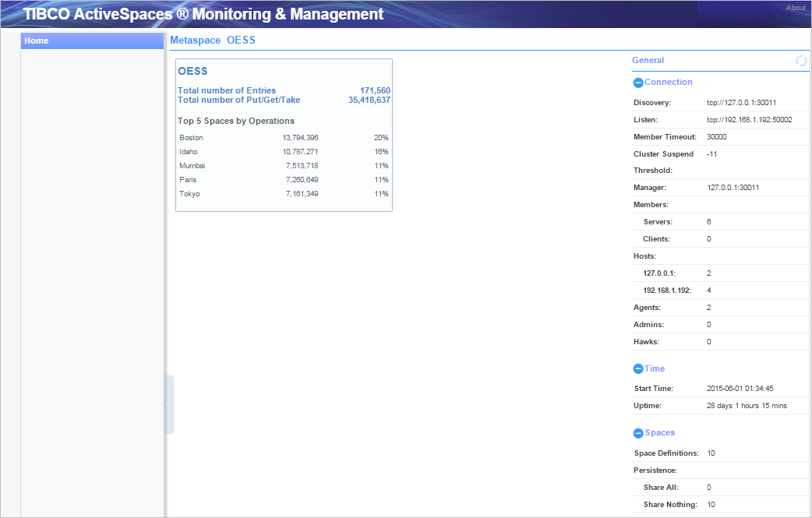Viewport: 812px width, 518px height.
Task: Click the Metaspace breadcrumb link
Action: tap(196, 41)
